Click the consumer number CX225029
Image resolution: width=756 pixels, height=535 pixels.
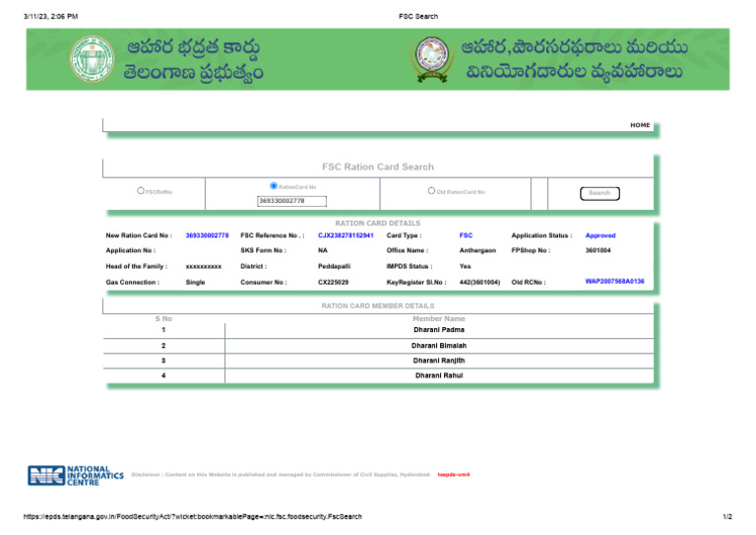click(333, 282)
